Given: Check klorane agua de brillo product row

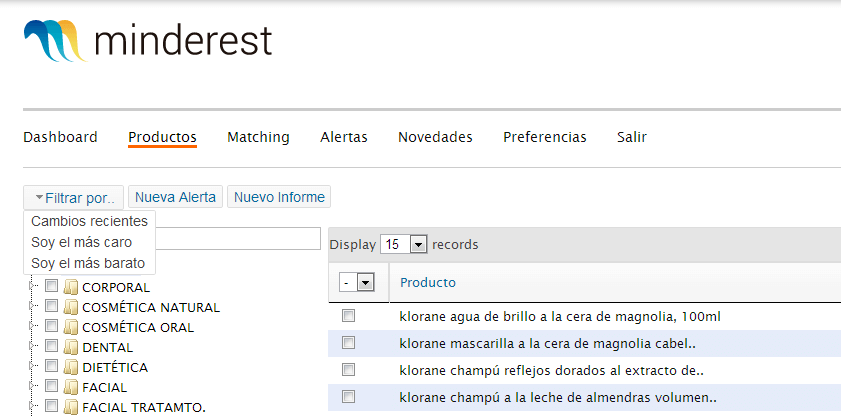Looking at the screenshot, I should pos(349,316).
